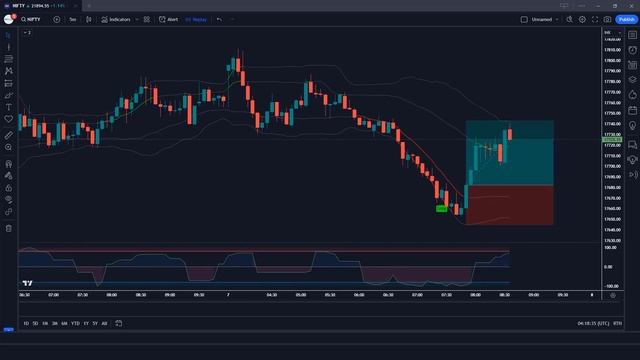Select the layout square icon
640x360 pixels.
point(524,19)
